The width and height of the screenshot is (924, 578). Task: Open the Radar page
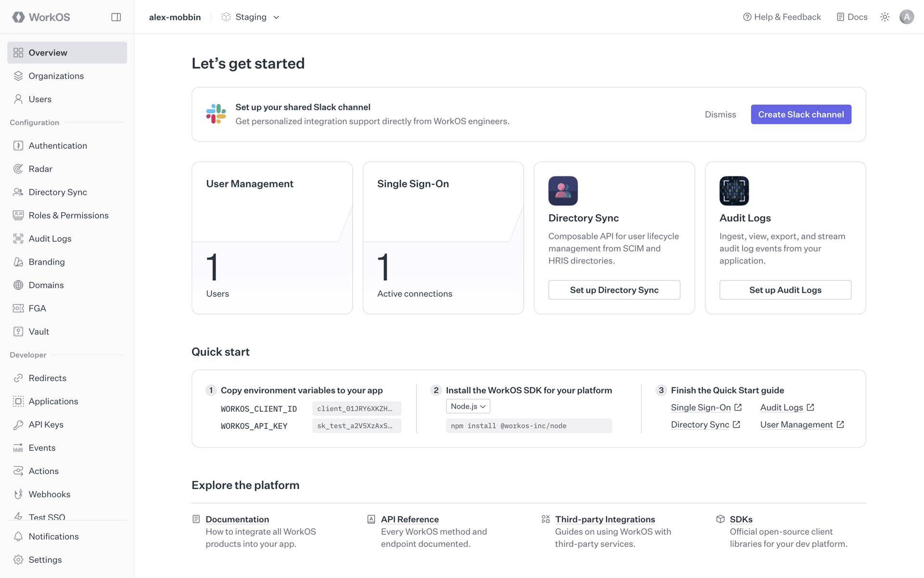[67, 169]
